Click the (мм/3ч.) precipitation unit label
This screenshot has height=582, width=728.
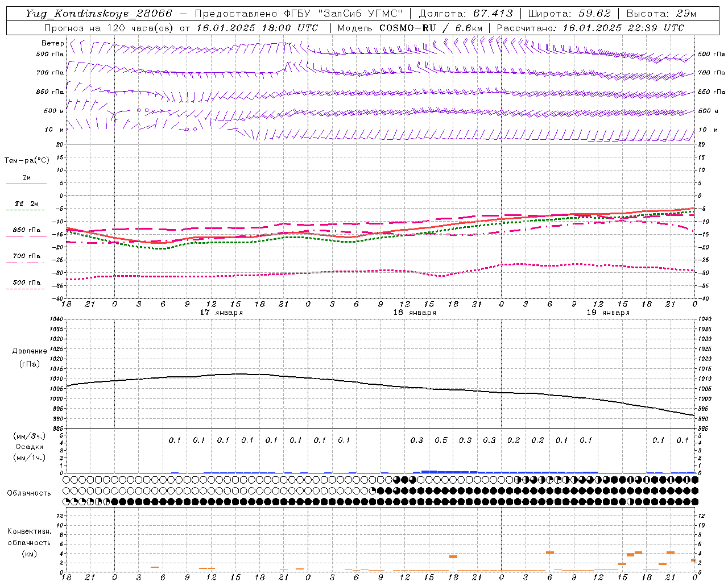pyautogui.click(x=30, y=436)
